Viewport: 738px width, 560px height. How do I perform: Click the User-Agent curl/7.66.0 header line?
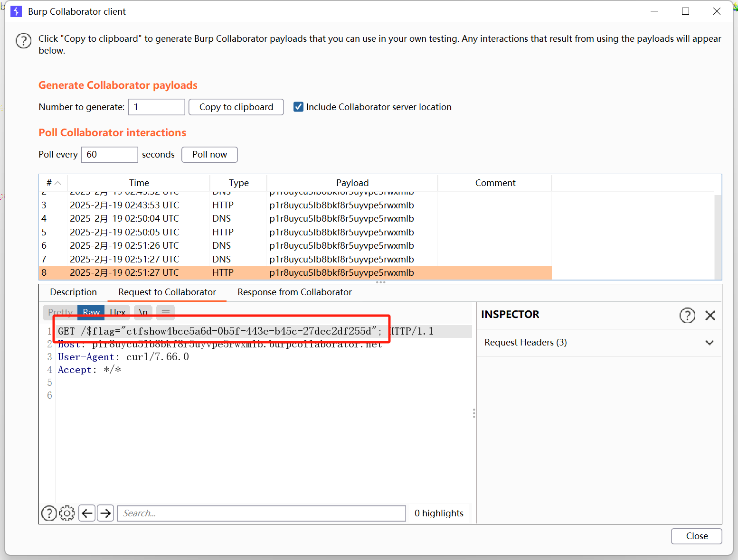point(123,357)
